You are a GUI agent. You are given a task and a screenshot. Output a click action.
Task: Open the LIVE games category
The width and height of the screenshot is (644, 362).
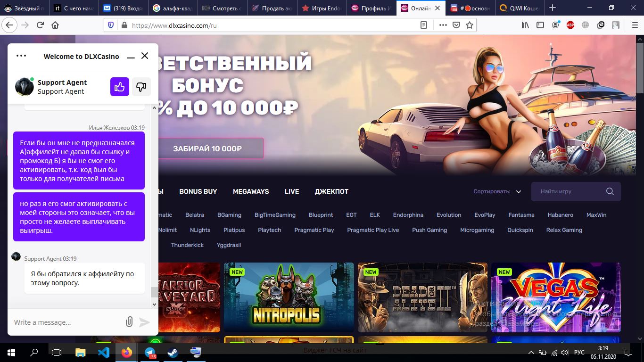292,191
